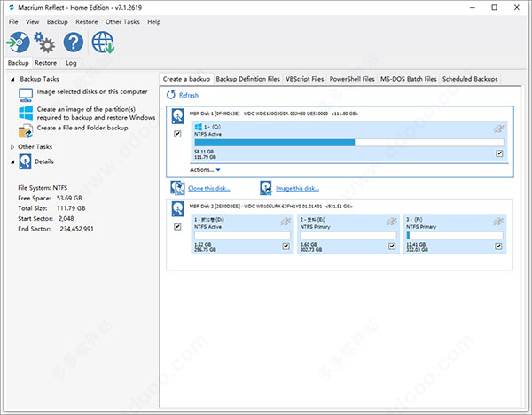Uncheck the partition D checkbox

click(x=286, y=247)
